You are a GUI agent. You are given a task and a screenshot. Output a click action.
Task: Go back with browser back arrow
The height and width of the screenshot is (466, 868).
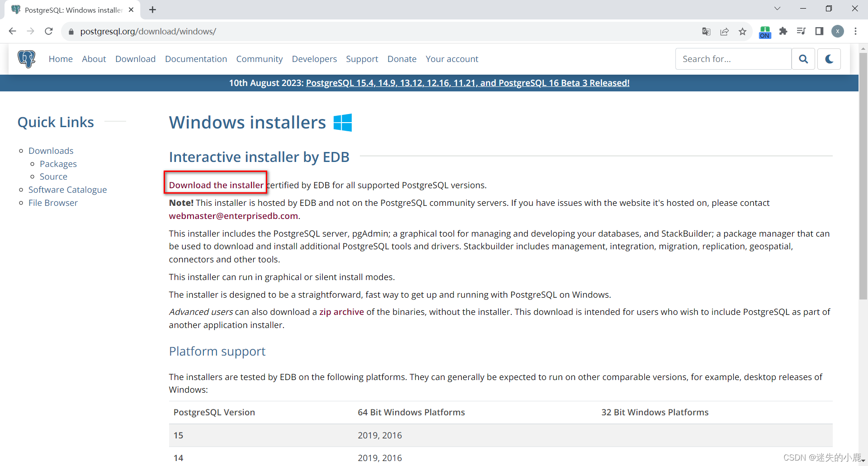click(12, 31)
